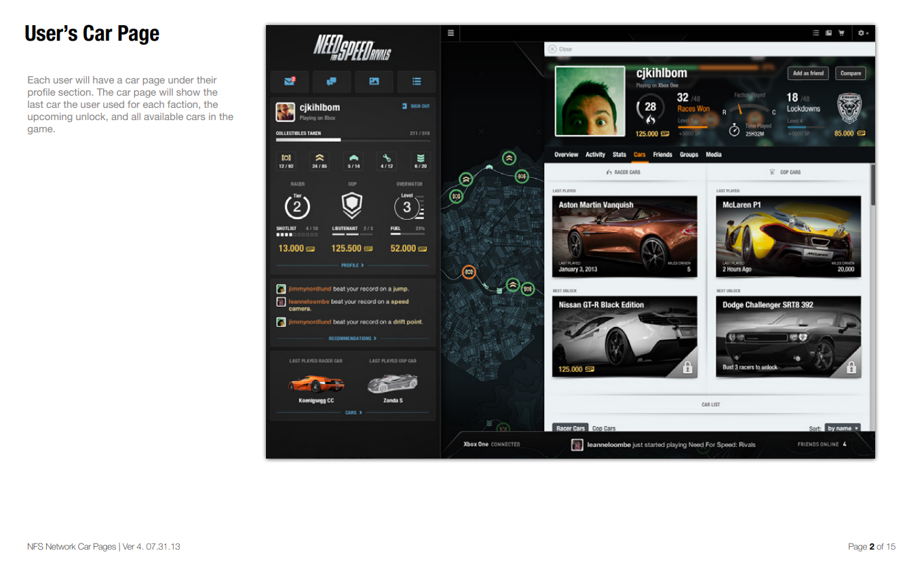
Task: Open the Recommendations link
Action: (352, 338)
